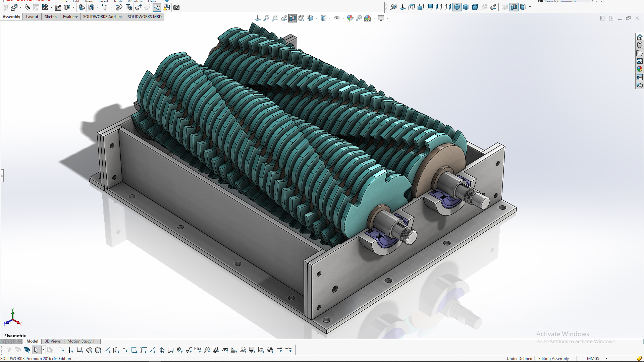Expand the Move Component dropdown arrow
644x362 pixels.
73,7
